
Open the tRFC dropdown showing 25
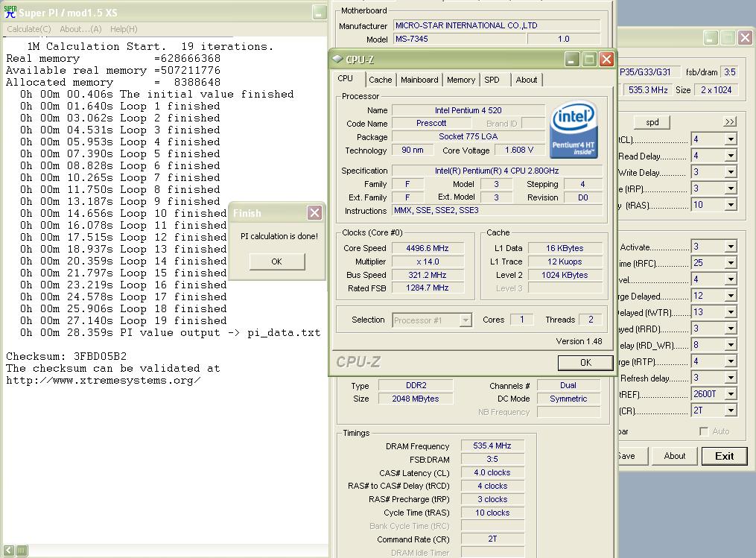tap(731, 263)
